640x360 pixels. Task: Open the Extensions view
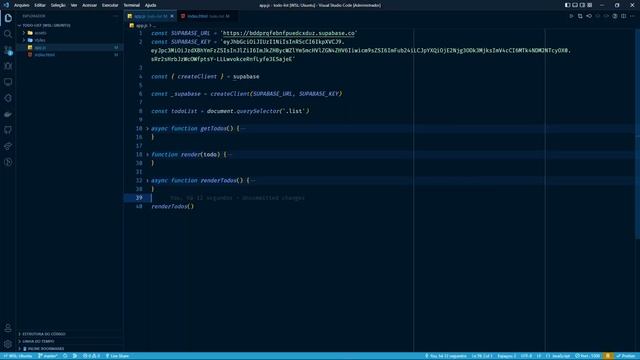(x=8, y=98)
